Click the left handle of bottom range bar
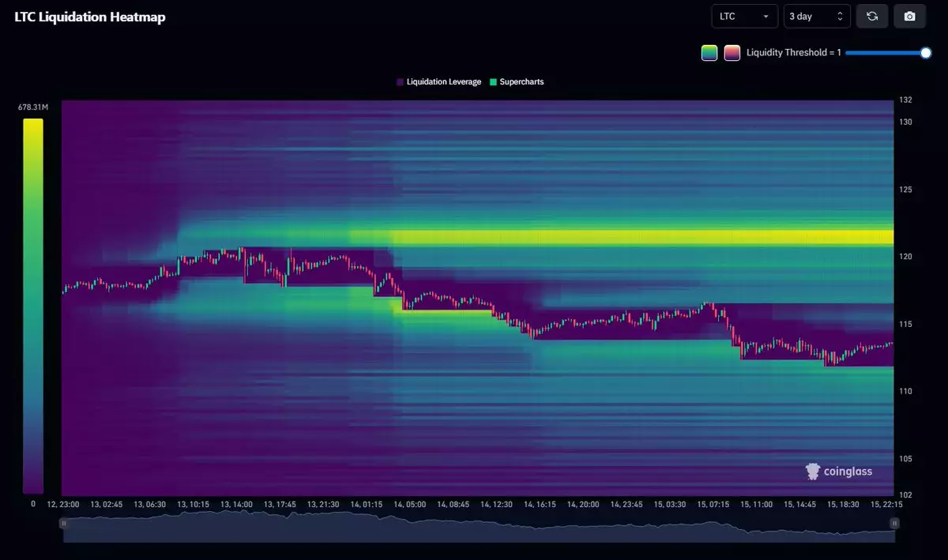The width and height of the screenshot is (948, 560). (x=63, y=523)
